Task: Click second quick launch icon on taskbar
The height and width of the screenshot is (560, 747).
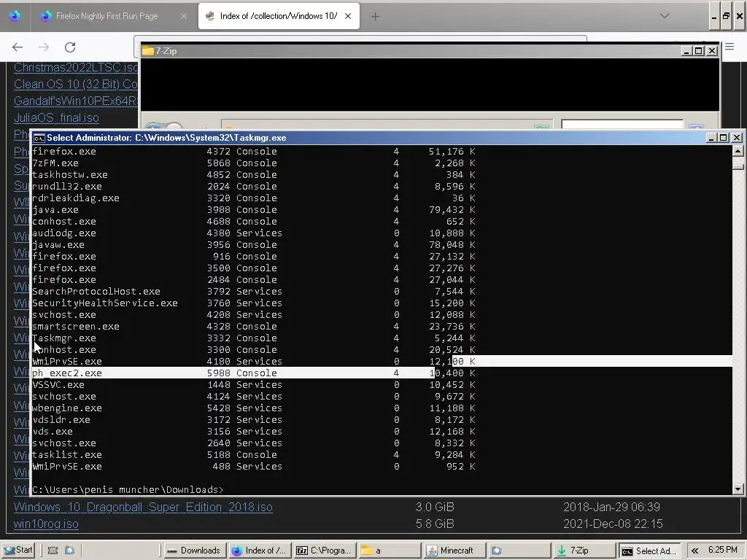Action: coord(69,551)
